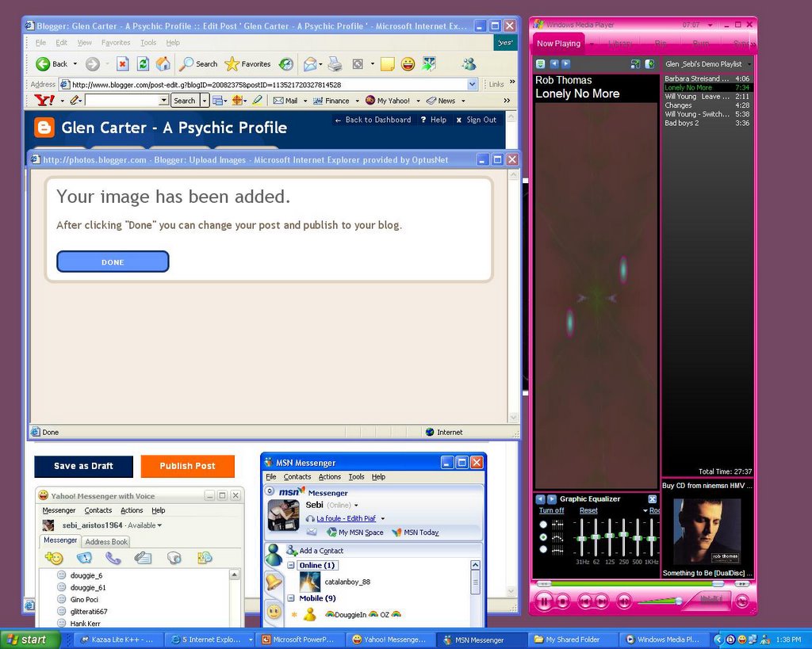
Task: Open Microsoft PowerPoint from the taskbar
Action: tap(299, 639)
